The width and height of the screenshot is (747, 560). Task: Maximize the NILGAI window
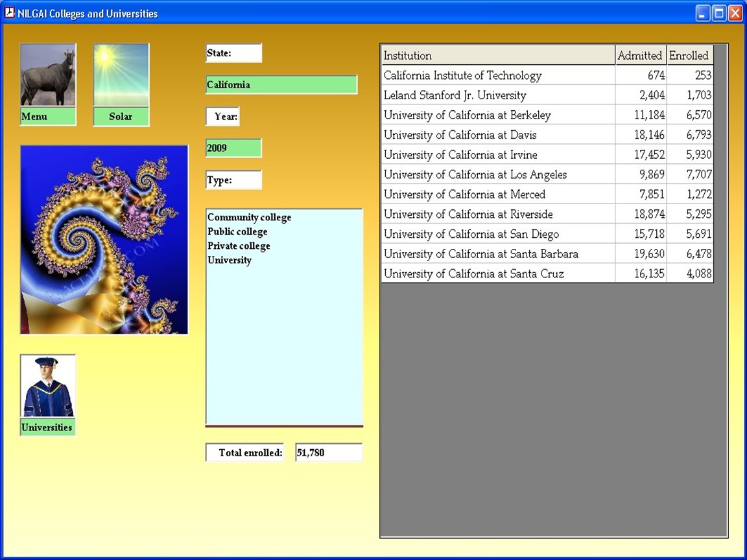(x=719, y=13)
